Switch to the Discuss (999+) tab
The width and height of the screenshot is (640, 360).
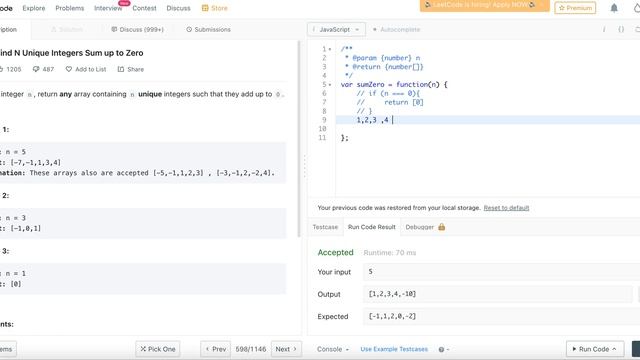[x=138, y=29]
